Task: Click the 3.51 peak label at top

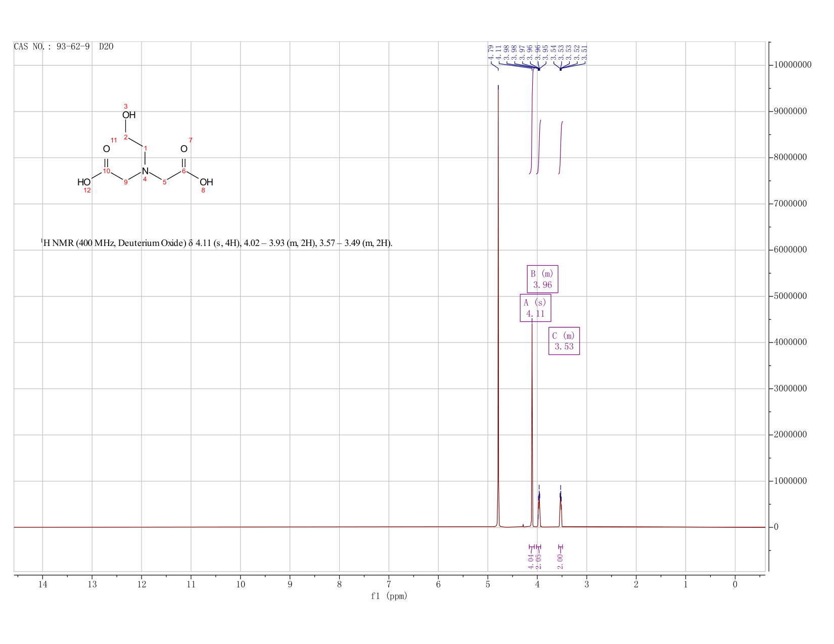Action: coord(585,53)
